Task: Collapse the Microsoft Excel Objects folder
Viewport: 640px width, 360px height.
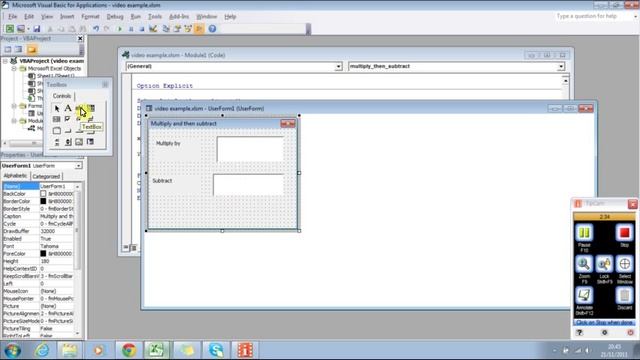Action: [x=14, y=69]
